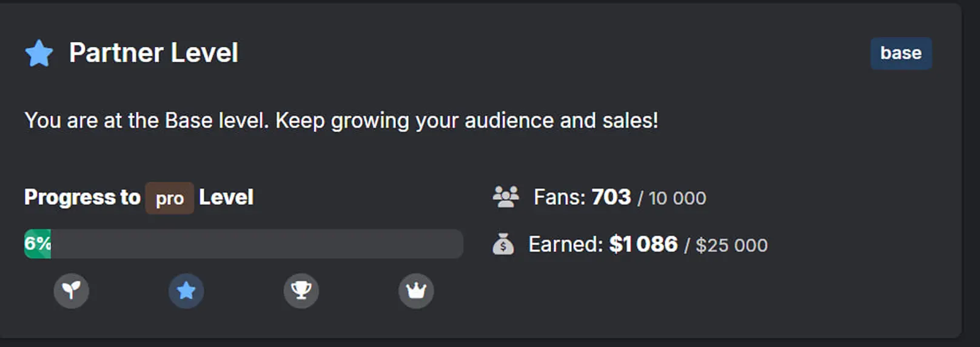
Task: Click the 'Progress to' label text
Action: point(82,198)
